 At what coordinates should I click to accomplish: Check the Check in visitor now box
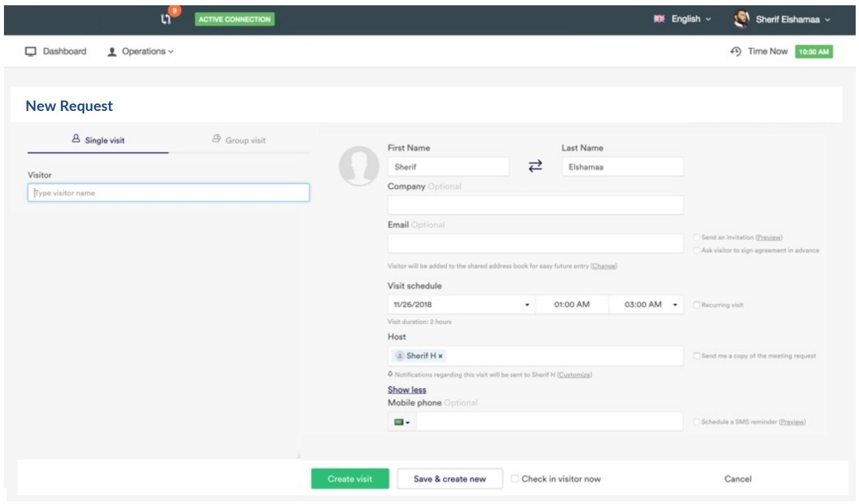click(x=515, y=479)
